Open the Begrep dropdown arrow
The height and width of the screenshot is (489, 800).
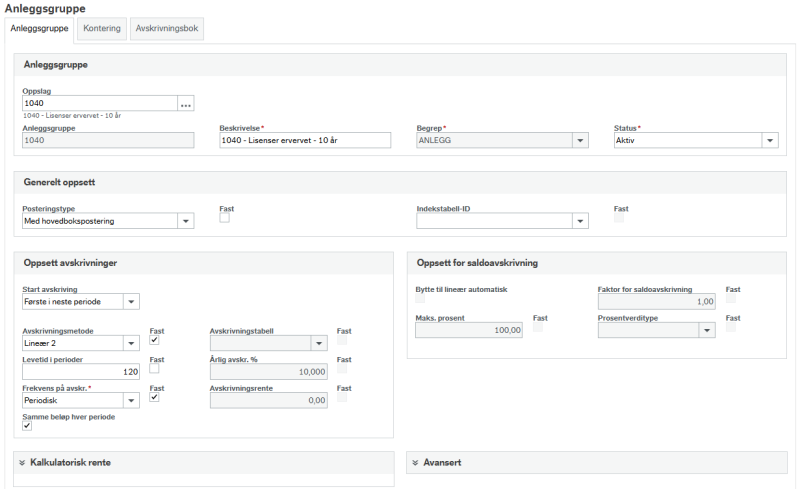pyautogui.click(x=580, y=140)
